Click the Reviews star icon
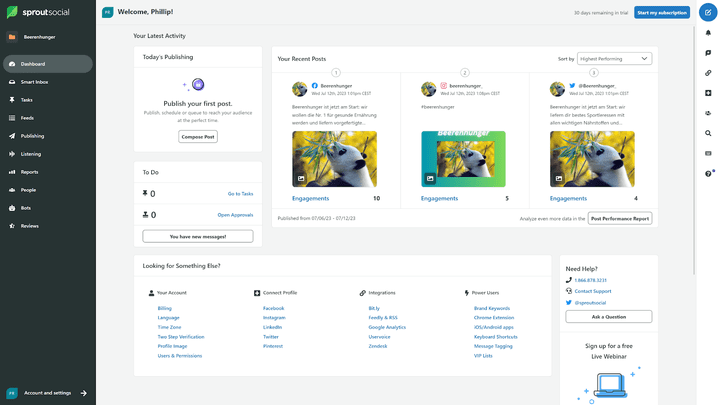720x405 pixels. (12, 226)
